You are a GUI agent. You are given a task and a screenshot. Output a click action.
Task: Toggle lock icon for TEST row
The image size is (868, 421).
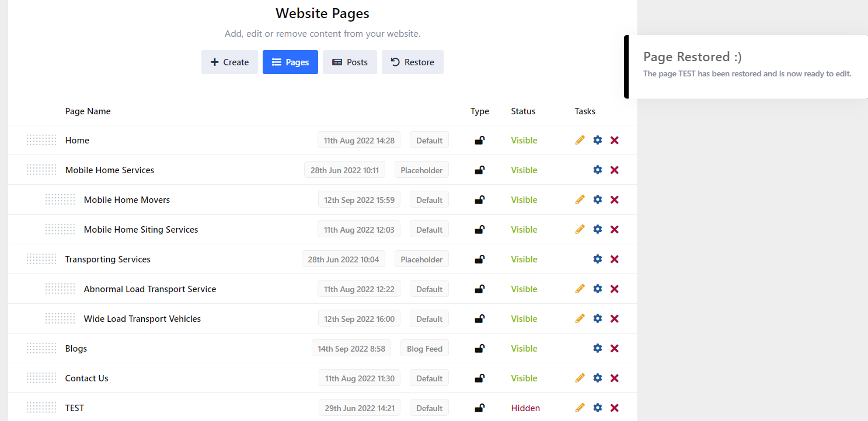479,408
